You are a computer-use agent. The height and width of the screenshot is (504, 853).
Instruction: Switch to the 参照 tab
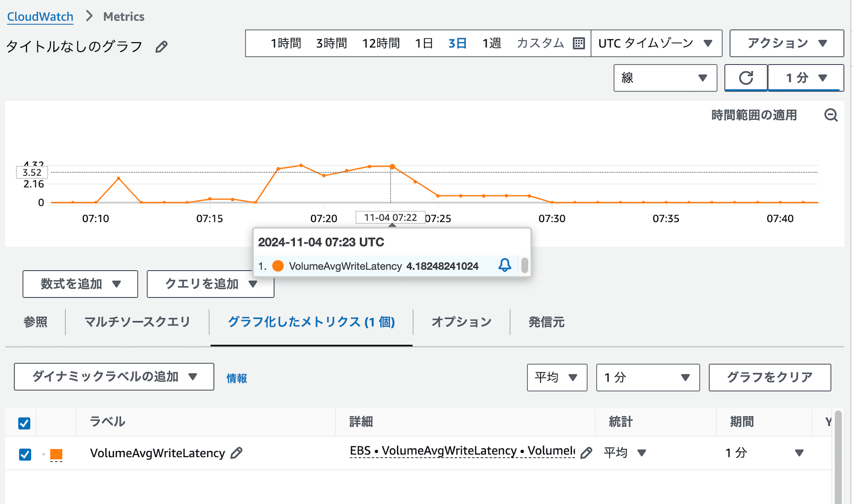[x=35, y=322]
